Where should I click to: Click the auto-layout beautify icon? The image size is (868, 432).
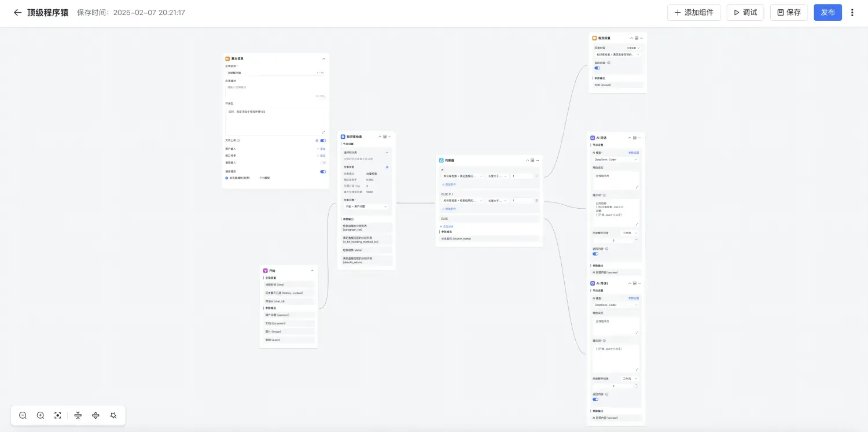click(x=113, y=415)
